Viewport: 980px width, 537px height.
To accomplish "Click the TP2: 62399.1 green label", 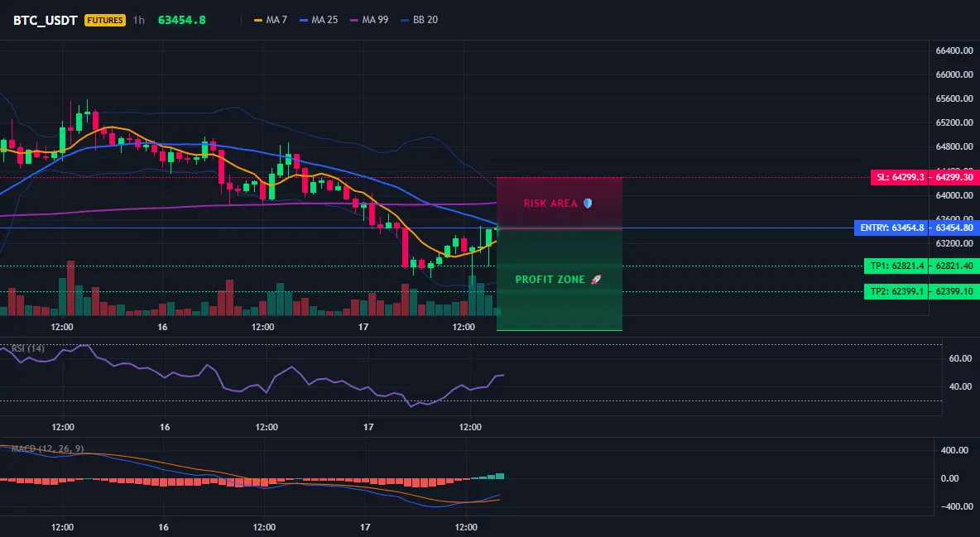I will [896, 291].
